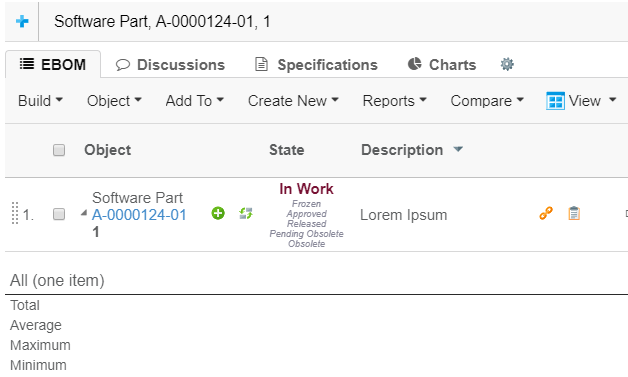Viewport: 628px width, 377px height.
Task: Collapse the A-0000124-01 tree triangle
Action: pyautogui.click(x=84, y=213)
